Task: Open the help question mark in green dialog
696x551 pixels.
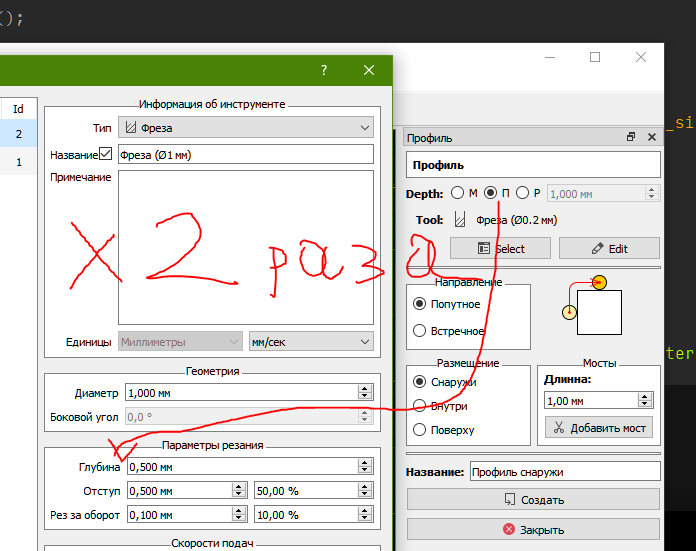Action: pyautogui.click(x=324, y=70)
